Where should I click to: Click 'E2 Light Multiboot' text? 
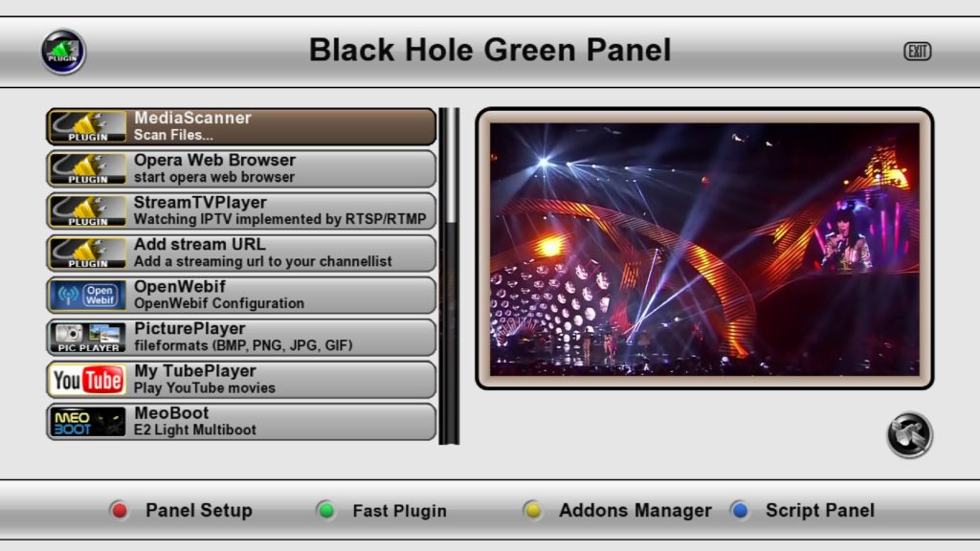[x=195, y=430]
